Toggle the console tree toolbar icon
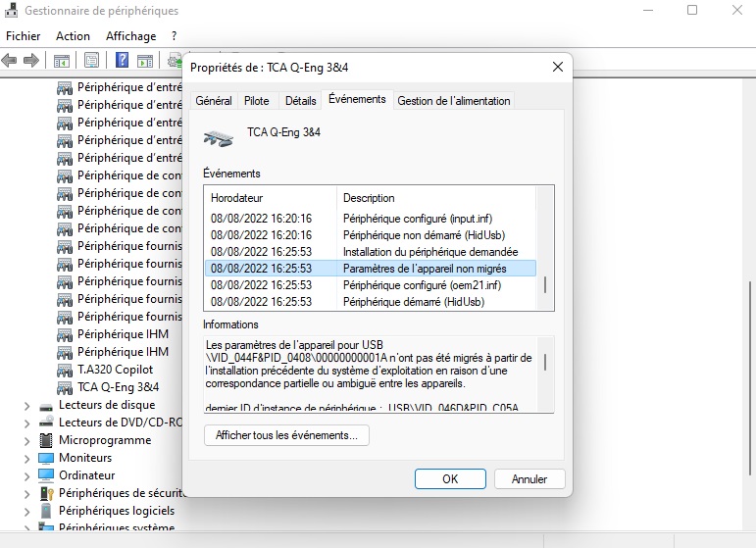This screenshot has height=548, width=756. (61, 61)
